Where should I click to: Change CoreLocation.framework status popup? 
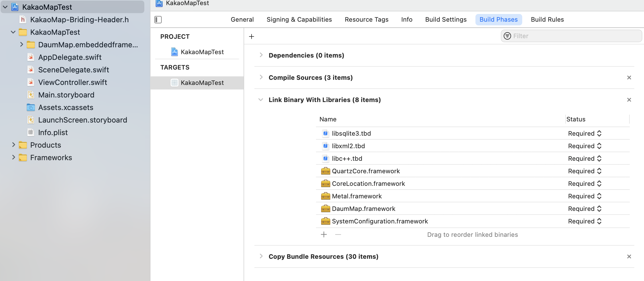[585, 184]
